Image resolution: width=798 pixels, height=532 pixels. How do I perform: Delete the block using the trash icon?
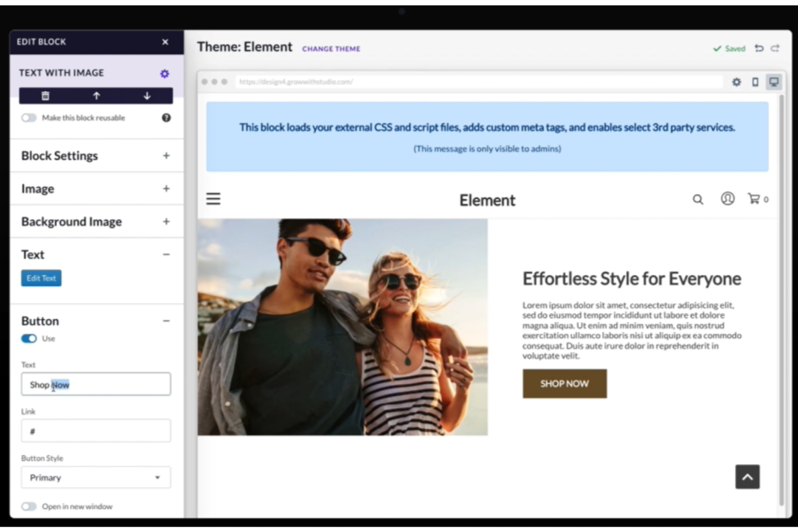pyautogui.click(x=45, y=95)
